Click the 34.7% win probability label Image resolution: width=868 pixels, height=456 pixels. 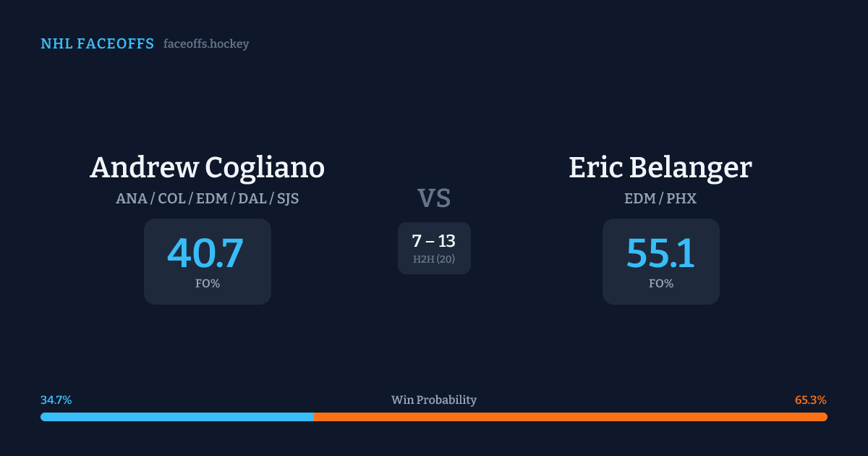point(56,400)
